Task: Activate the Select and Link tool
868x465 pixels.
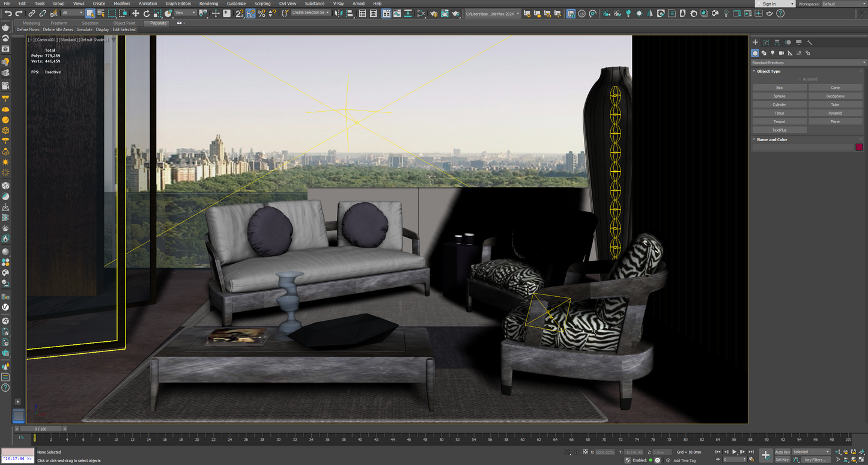Action: tap(32, 13)
